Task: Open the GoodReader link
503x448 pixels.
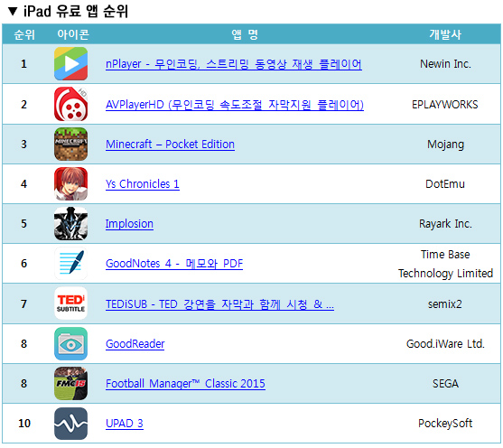Action: (135, 344)
